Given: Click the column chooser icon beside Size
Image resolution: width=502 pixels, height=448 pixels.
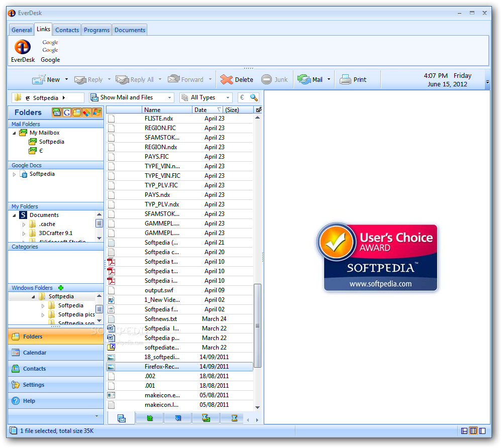Looking at the screenshot, I should (259, 110).
